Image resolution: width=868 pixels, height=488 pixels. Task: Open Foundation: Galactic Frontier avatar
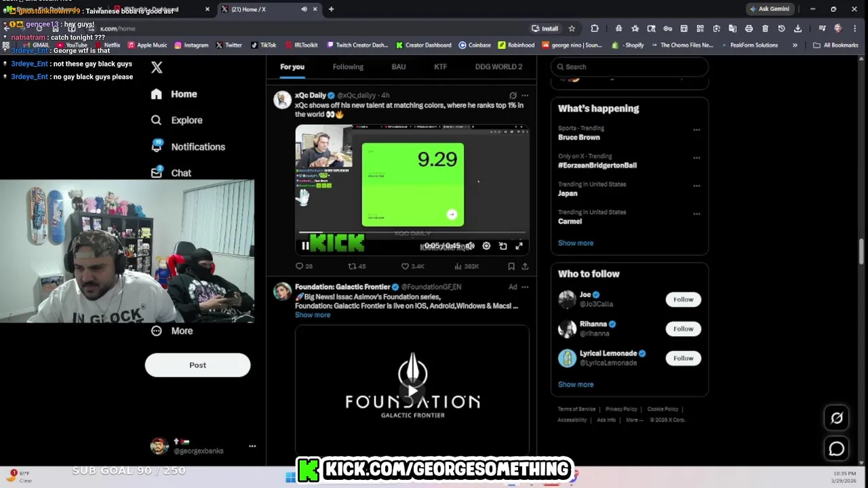pos(282,291)
